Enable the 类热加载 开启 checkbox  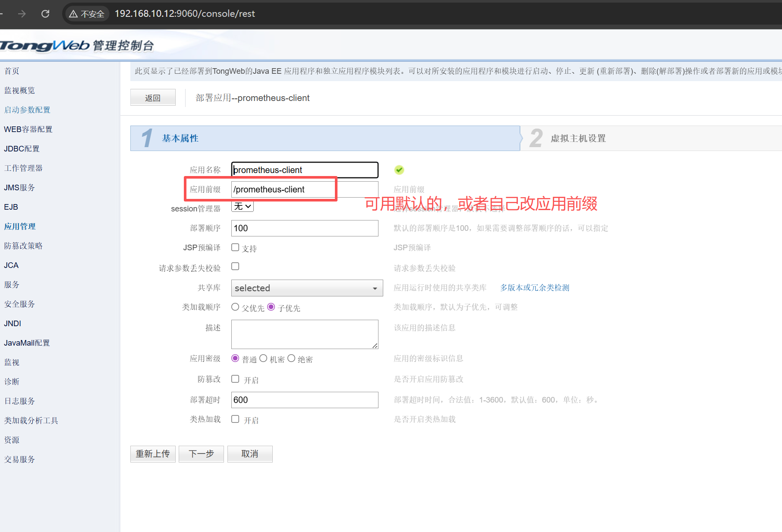pos(235,419)
